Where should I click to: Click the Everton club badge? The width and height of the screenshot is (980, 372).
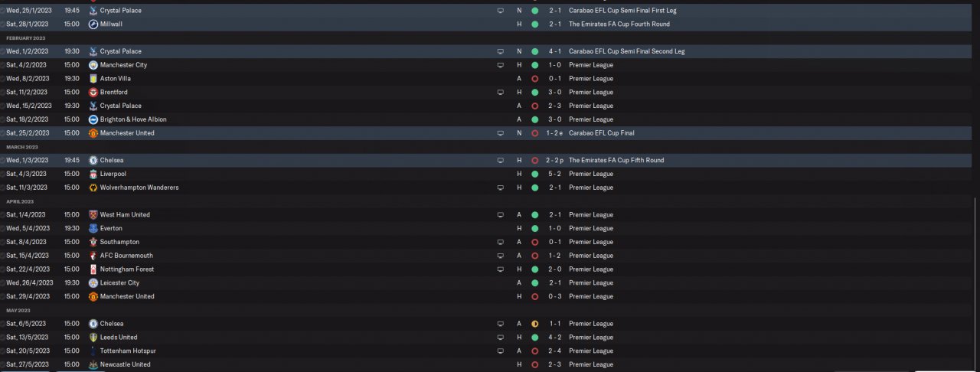point(93,228)
